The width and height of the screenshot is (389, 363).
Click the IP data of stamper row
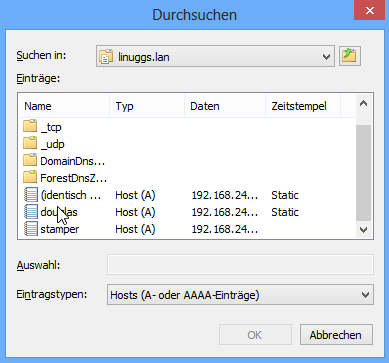(x=225, y=229)
